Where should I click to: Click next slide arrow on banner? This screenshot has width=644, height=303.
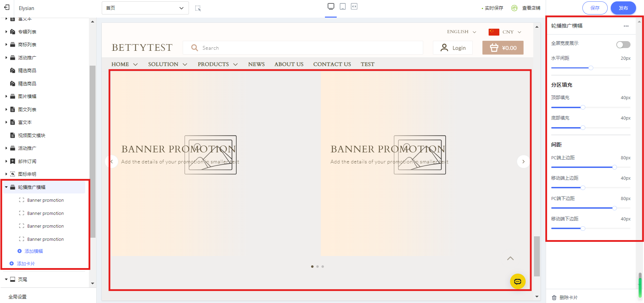coord(523,161)
